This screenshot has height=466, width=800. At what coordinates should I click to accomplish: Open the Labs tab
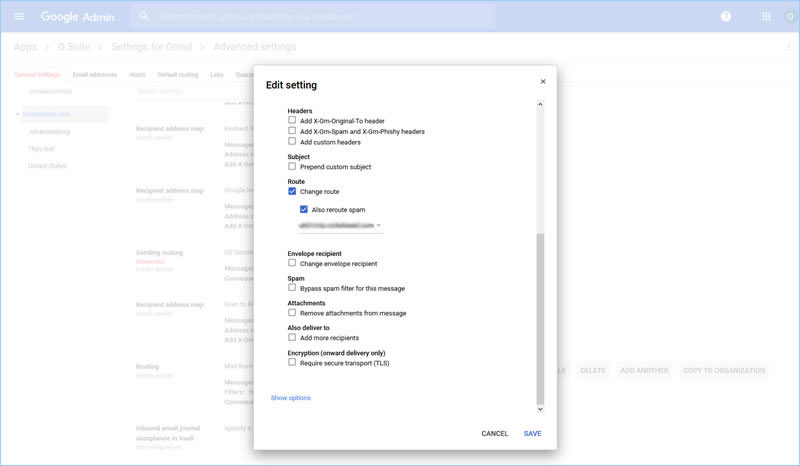coord(217,75)
